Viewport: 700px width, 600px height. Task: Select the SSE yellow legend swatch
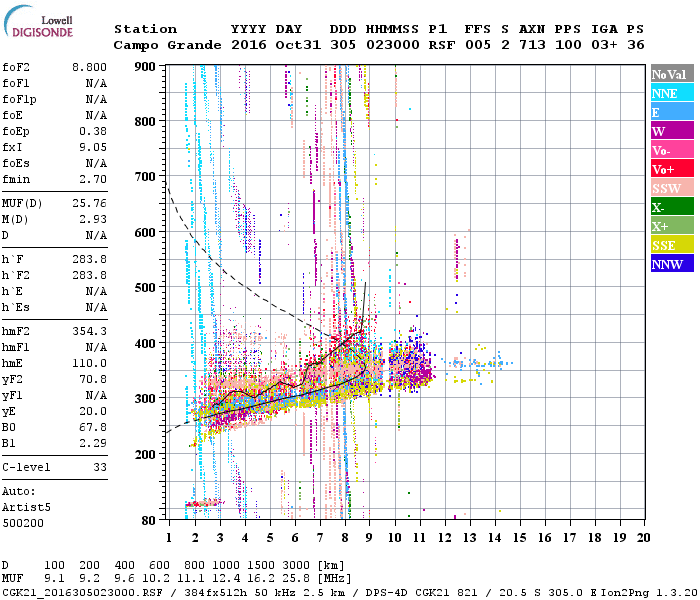coord(672,244)
